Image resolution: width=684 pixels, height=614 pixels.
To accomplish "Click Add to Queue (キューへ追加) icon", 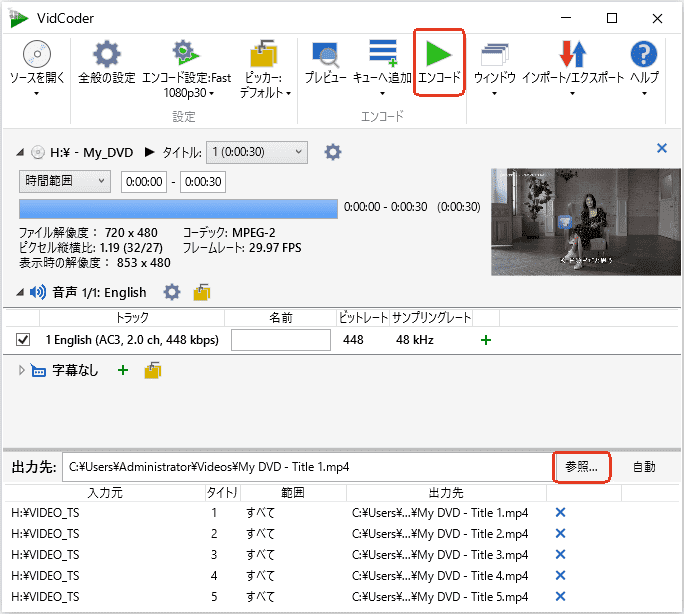I will [x=382, y=56].
